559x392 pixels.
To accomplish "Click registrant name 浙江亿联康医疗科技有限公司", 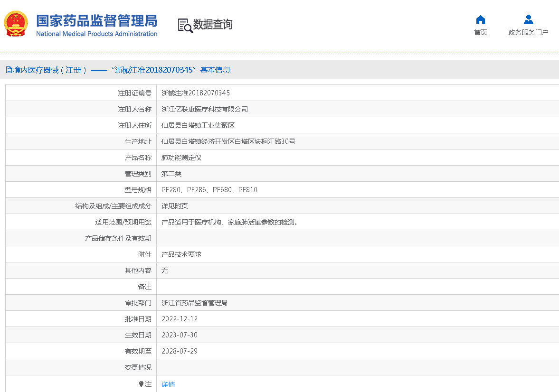I will click(x=205, y=109).
